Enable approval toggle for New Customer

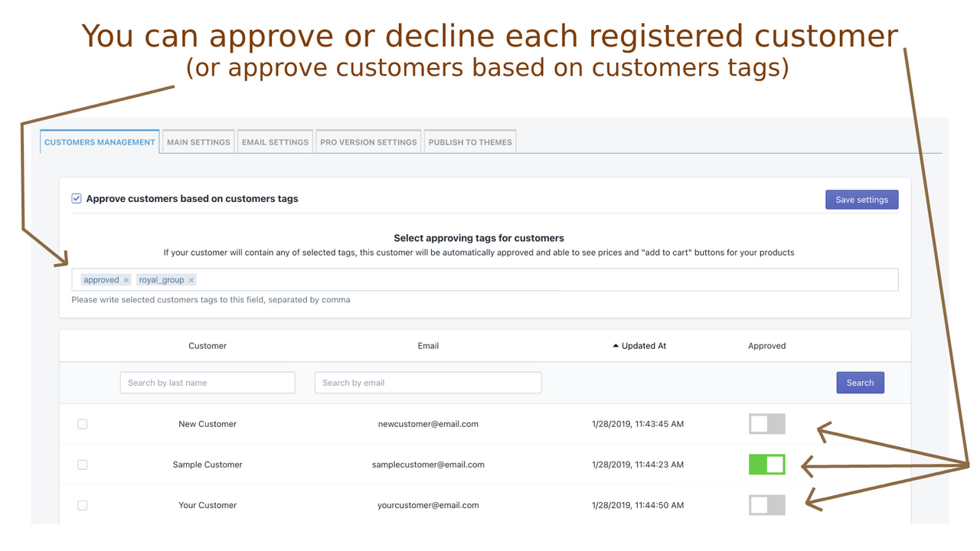click(766, 423)
